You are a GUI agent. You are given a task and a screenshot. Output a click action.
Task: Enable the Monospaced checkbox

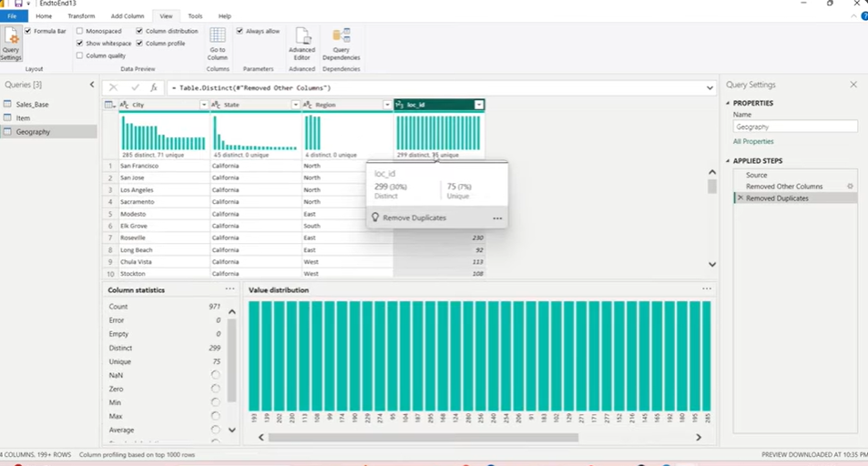point(80,31)
